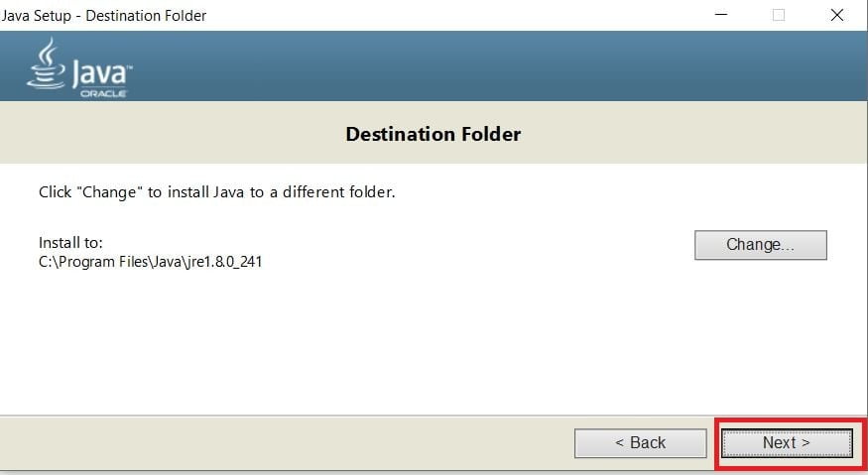Image resolution: width=868 pixels, height=475 pixels.
Task: Click the footer area left of Back
Action: 287,443
